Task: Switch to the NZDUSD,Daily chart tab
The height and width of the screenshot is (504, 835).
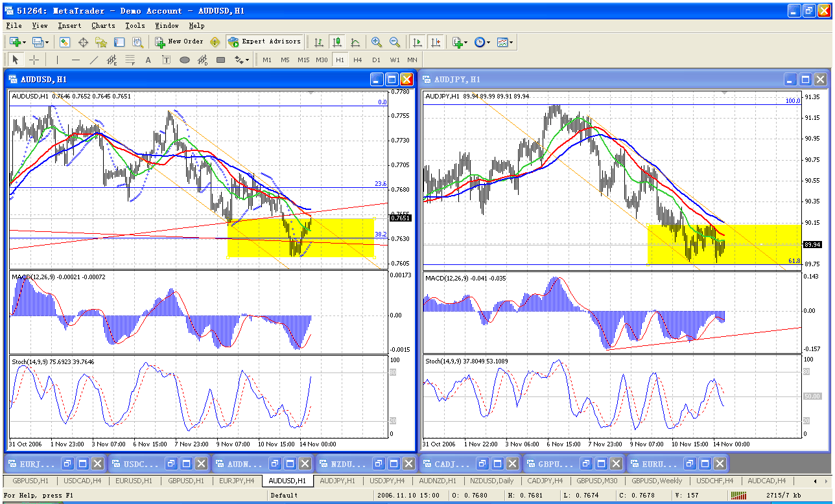Action: 491,481
